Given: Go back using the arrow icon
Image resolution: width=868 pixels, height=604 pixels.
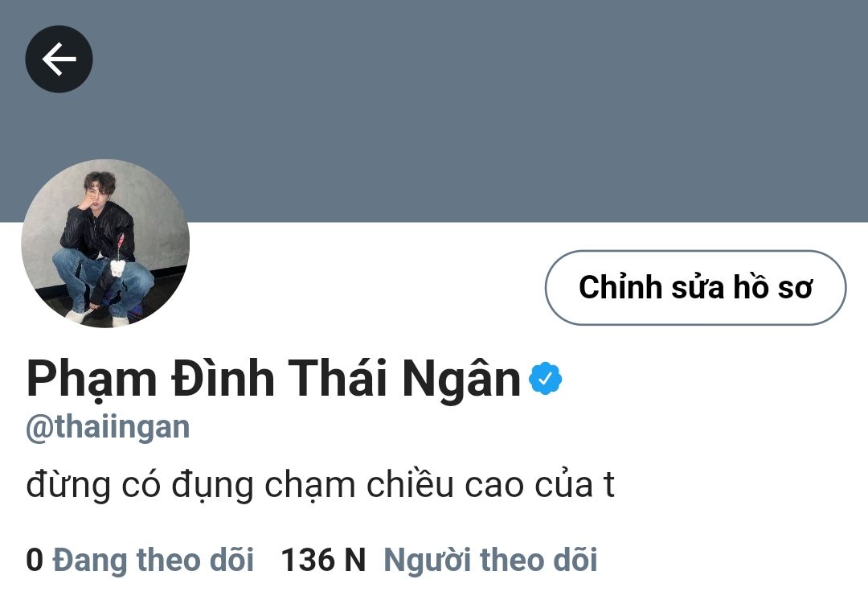Looking at the screenshot, I should 59,59.
